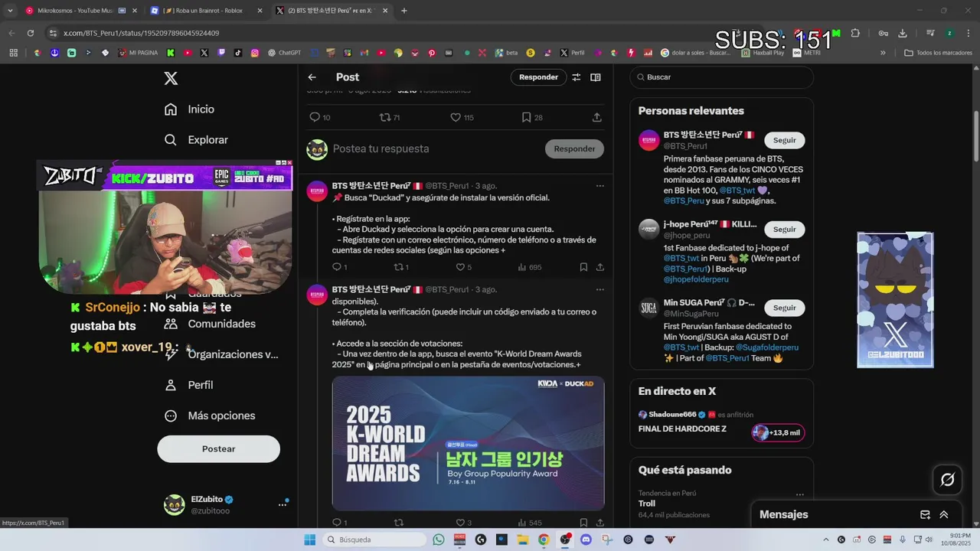Screen dimensions: 980x551
Task: Open Comunidades in sidebar
Action: (x=211, y=324)
